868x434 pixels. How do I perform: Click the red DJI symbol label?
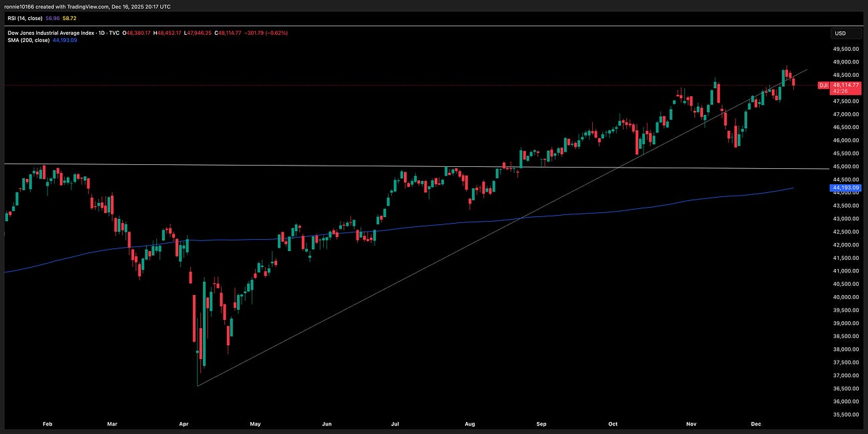(x=823, y=85)
